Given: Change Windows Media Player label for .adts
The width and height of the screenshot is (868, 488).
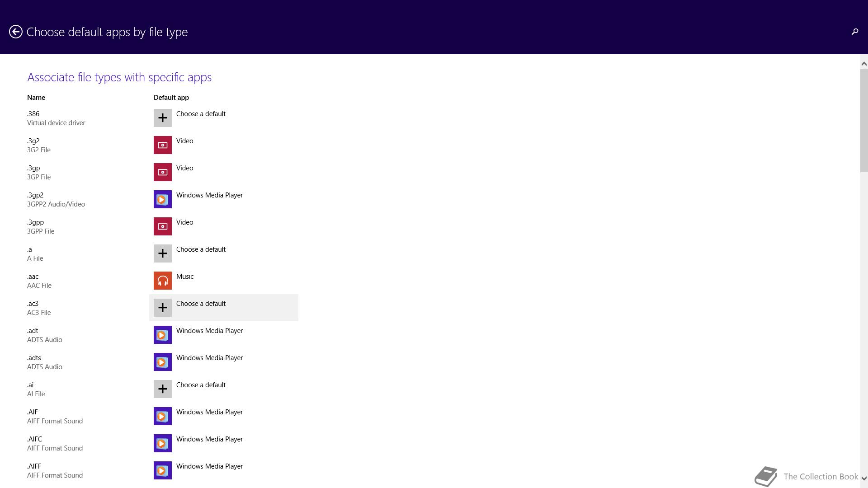Looking at the screenshot, I should coord(209,358).
